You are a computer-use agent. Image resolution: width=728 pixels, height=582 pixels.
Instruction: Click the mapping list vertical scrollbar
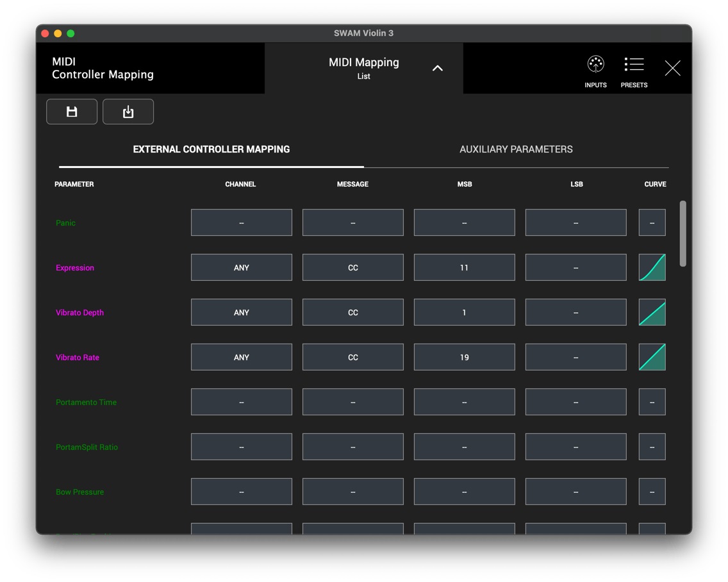coord(682,234)
